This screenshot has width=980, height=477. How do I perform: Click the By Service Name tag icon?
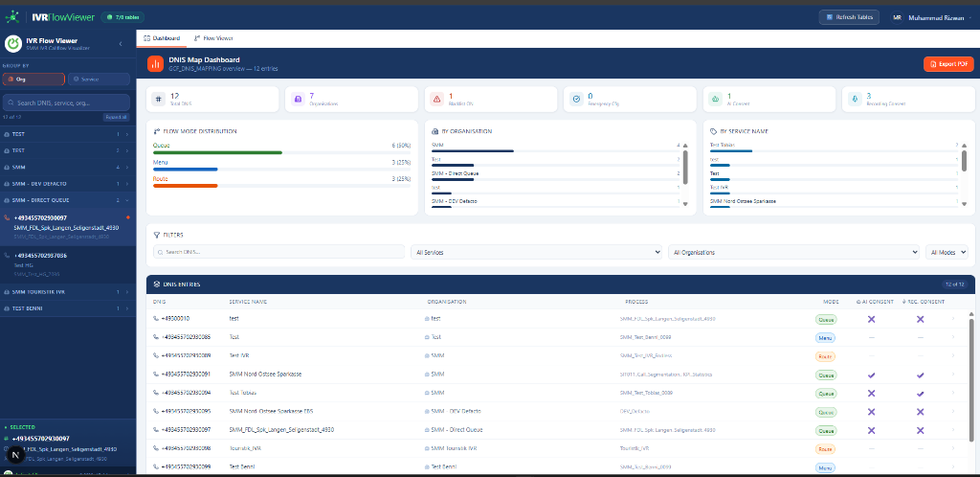coord(714,131)
